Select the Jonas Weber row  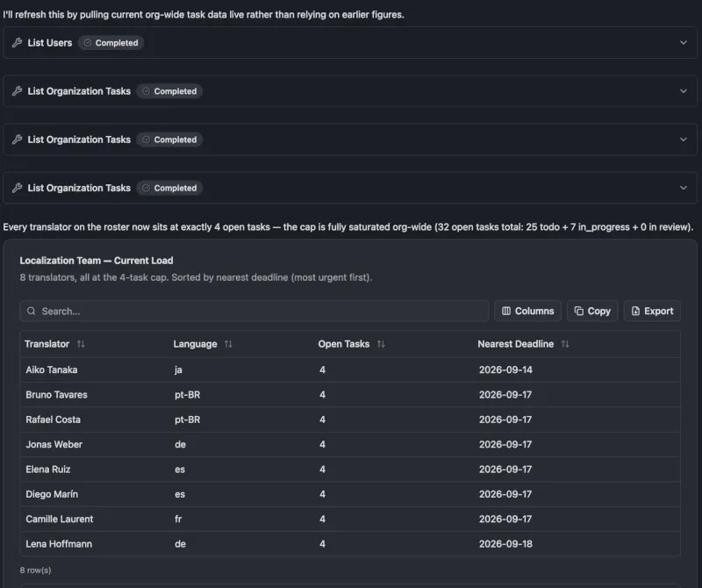coord(350,444)
